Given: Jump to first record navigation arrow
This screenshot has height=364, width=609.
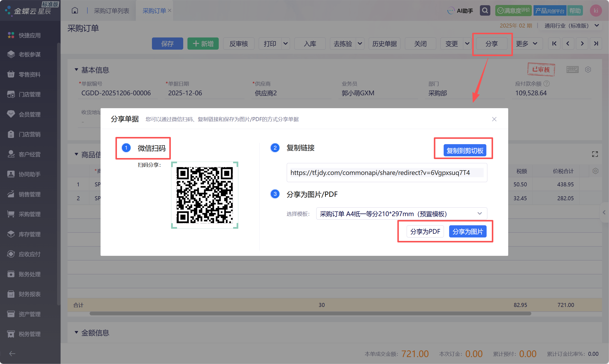Looking at the screenshot, I should 554,44.
